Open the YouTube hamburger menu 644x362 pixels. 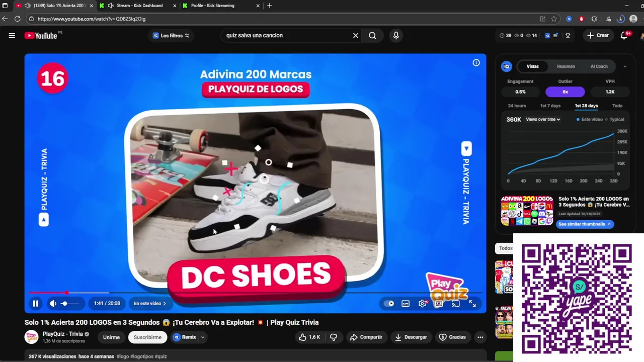pyautogui.click(x=12, y=36)
